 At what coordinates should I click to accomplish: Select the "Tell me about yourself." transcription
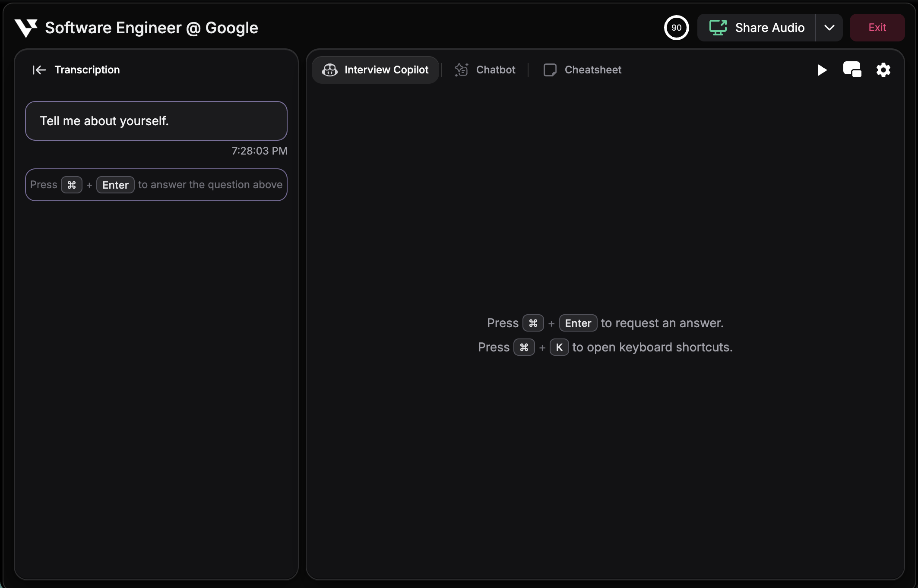[x=156, y=121]
